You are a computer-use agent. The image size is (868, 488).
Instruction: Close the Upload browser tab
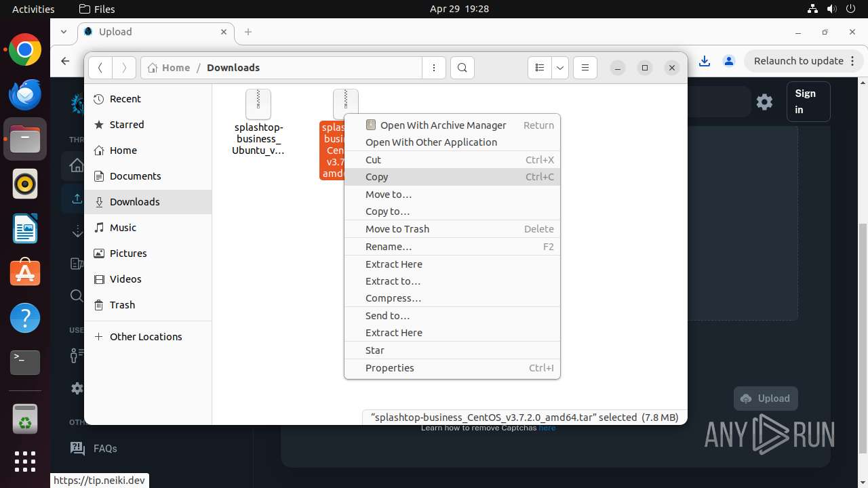(x=224, y=32)
